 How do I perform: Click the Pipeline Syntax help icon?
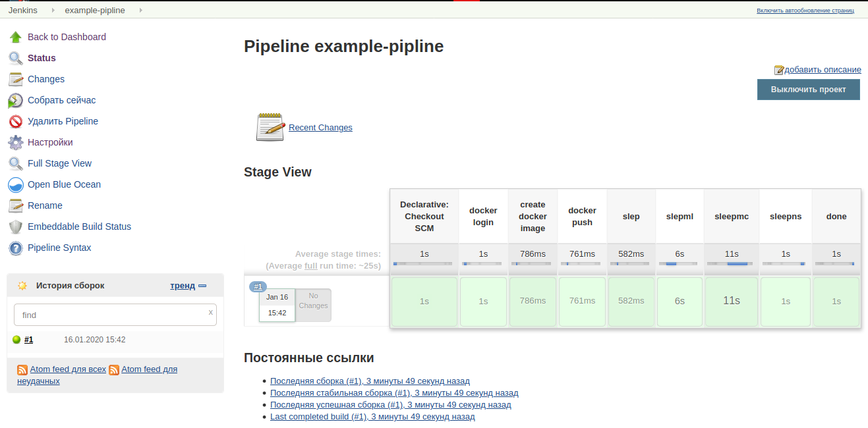tap(16, 248)
